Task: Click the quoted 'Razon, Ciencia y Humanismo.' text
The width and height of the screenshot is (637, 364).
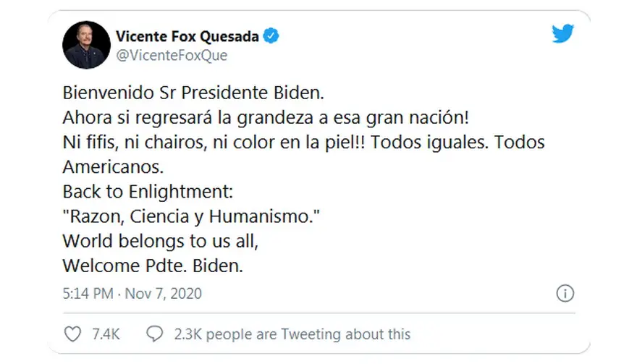Action: pyautogui.click(x=191, y=216)
